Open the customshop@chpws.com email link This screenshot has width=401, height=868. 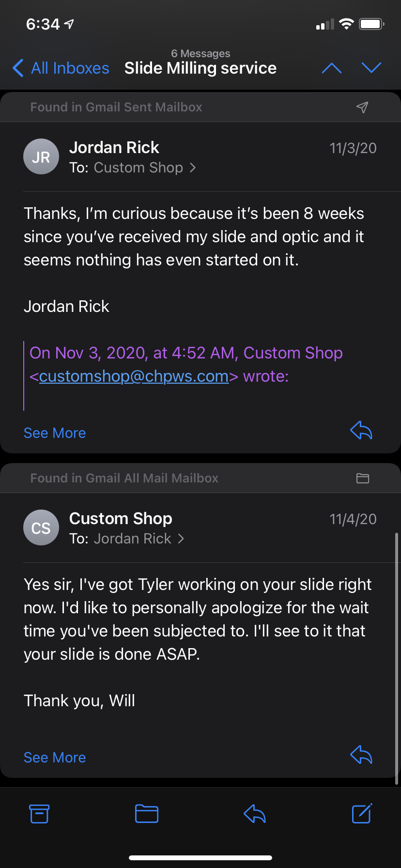[134, 376]
